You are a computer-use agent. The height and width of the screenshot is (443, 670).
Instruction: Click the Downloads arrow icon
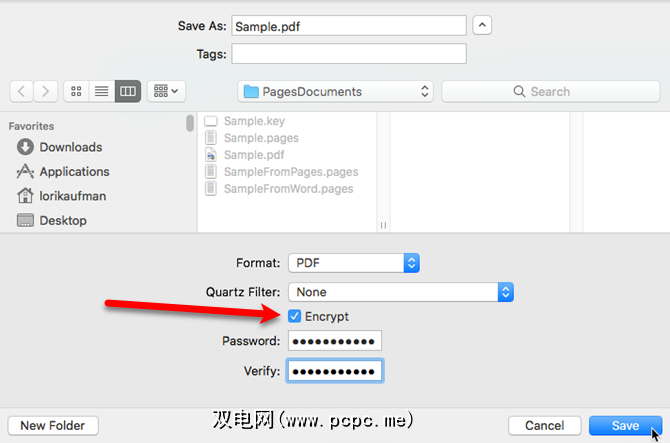click(x=25, y=147)
